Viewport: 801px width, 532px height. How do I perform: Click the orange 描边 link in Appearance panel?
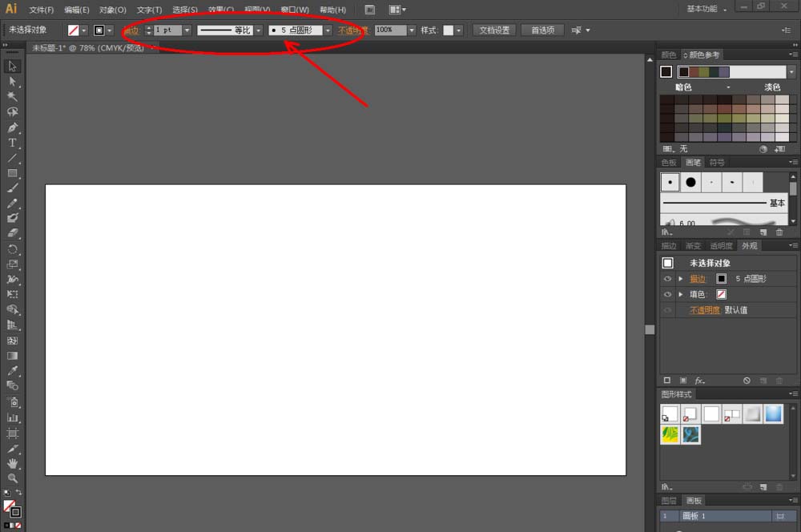(698, 279)
